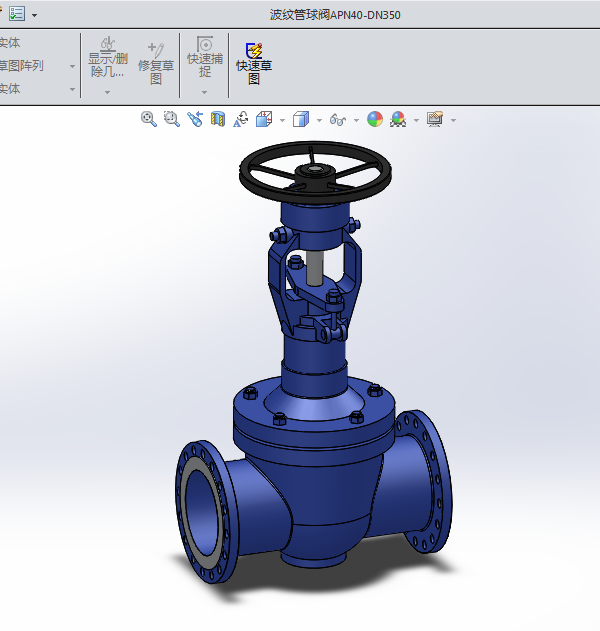Expand the View Settings dropdown arrow

[x=454, y=120]
